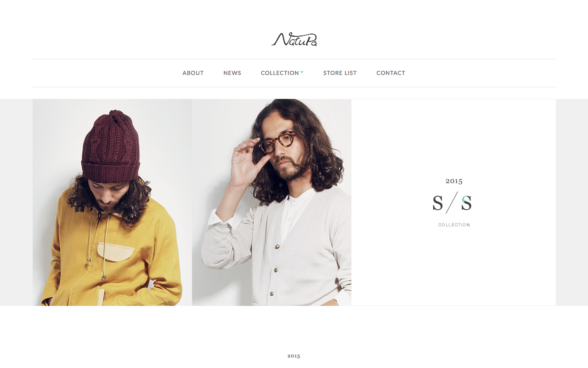The width and height of the screenshot is (588, 368).
Task: Click the beige chest pocket on yellow pullover
Action: tap(116, 252)
